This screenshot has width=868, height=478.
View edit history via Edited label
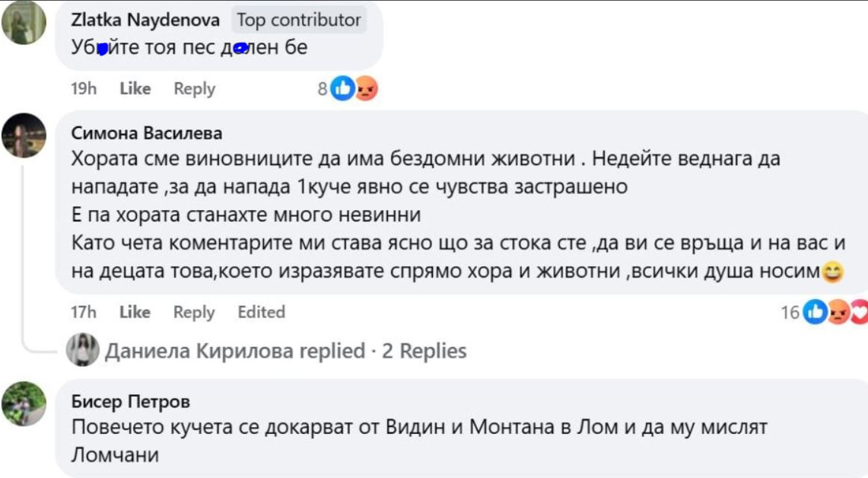[261, 312]
